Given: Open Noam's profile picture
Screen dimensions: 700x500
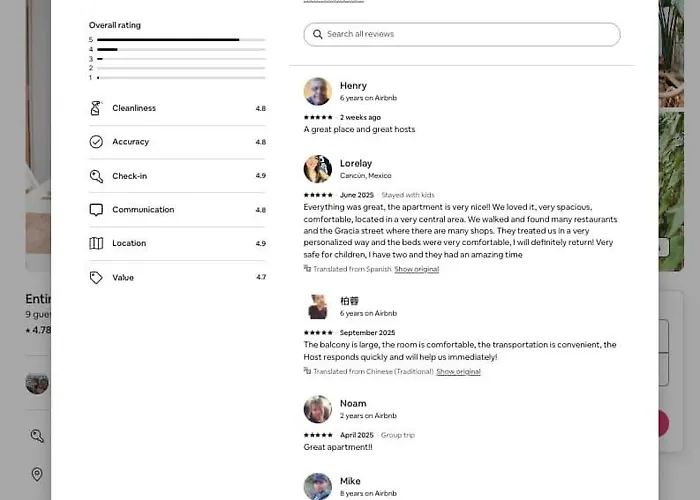Looking at the screenshot, I should point(317,409).
